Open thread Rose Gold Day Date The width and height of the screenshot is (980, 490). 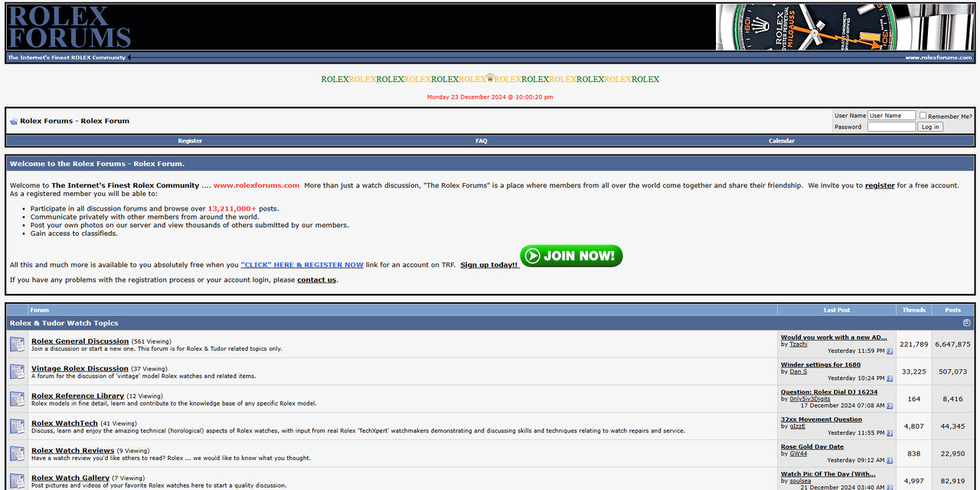click(x=812, y=446)
